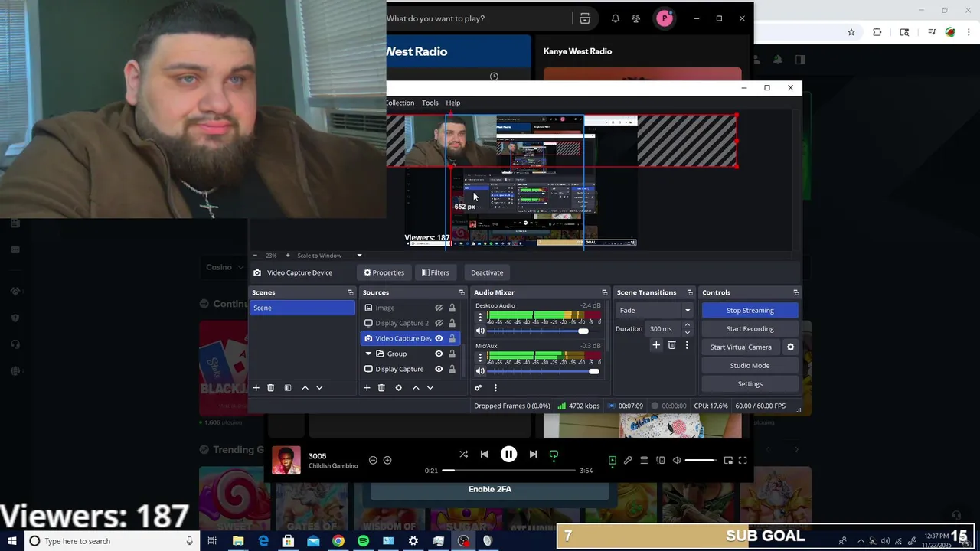
Task: Open Spotify friend activity icon
Action: point(635,18)
